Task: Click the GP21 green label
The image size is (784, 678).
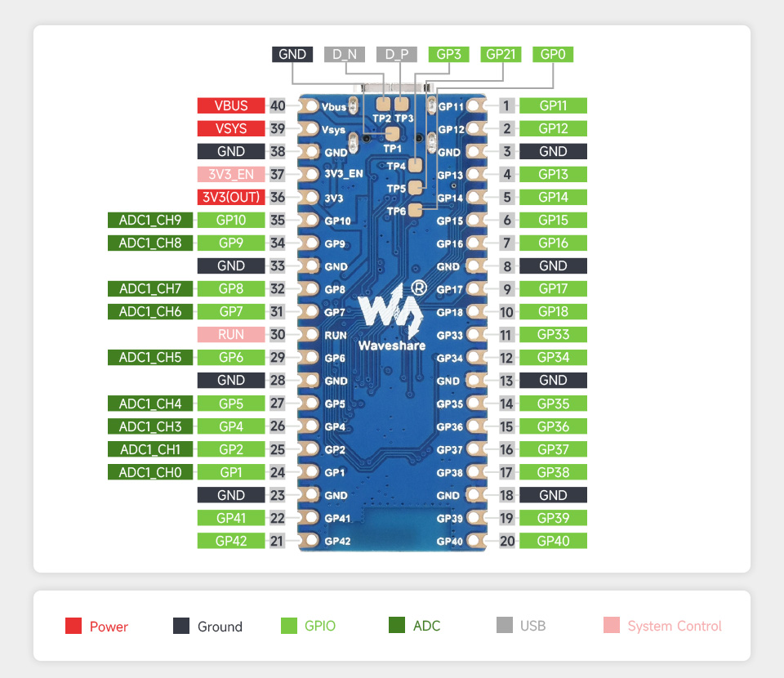Action: [501, 54]
